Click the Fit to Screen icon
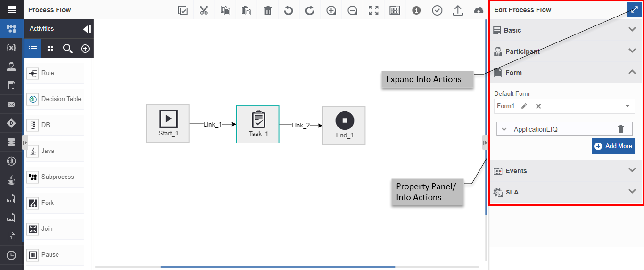Image resolution: width=644 pixels, height=270 pixels. pos(373,10)
